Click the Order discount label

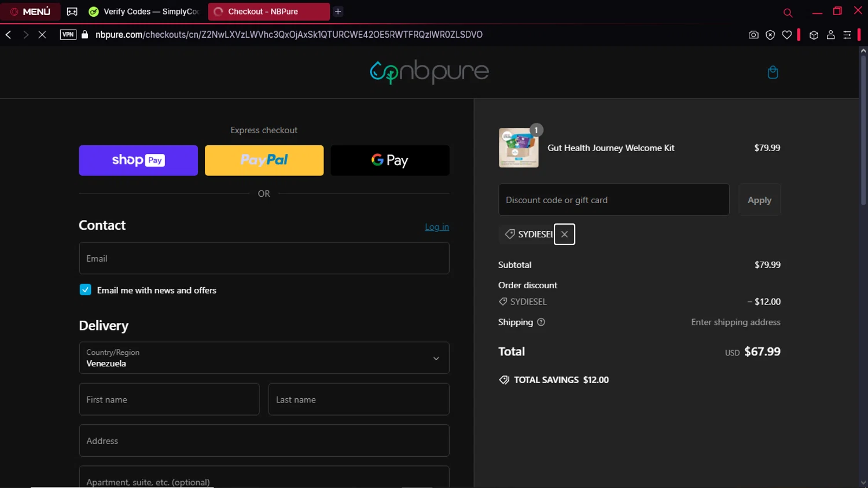pyautogui.click(x=528, y=285)
